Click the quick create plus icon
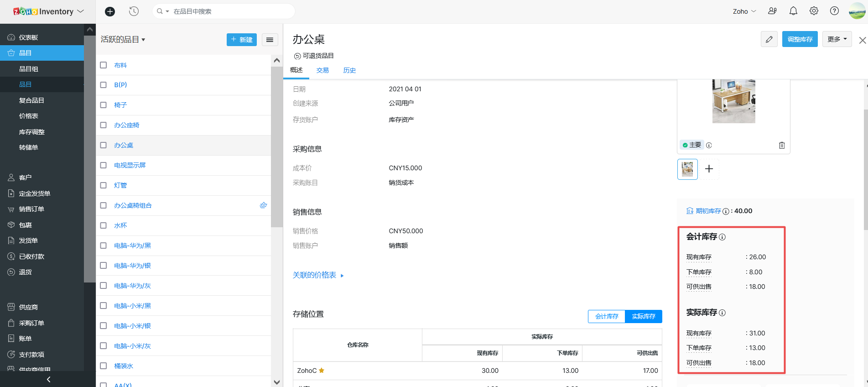This screenshot has width=868, height=387. tap(110, 11)
